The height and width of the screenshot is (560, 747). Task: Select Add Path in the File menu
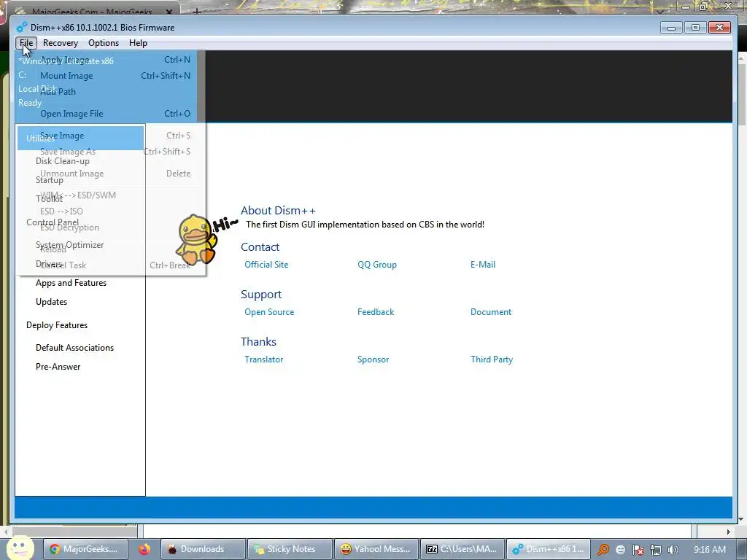point(111,91)
